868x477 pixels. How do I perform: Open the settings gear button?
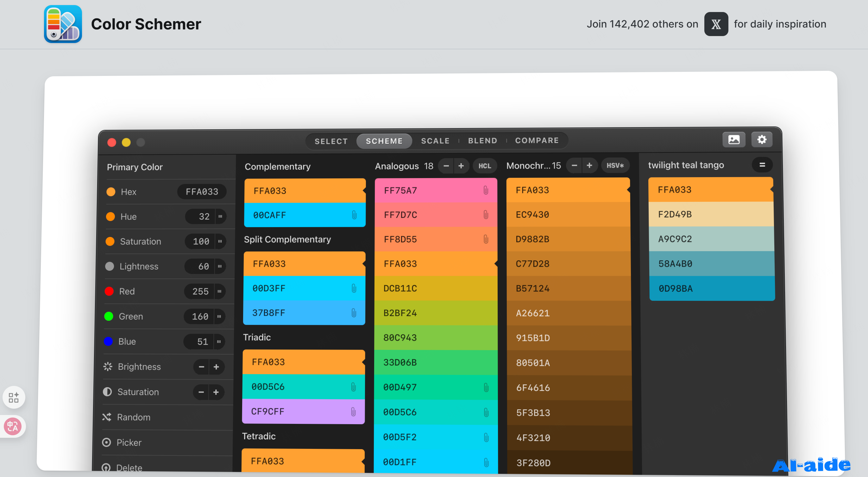pyautogui.click(x=762, y=139)
